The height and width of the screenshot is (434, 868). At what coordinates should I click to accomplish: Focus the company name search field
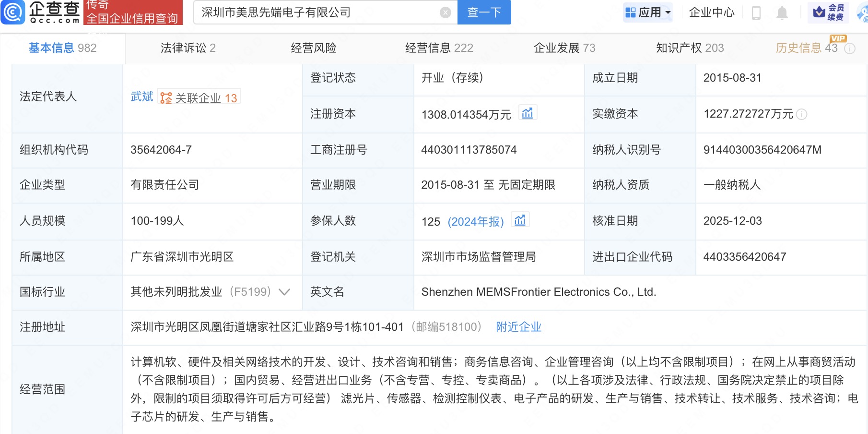[317, 12]
